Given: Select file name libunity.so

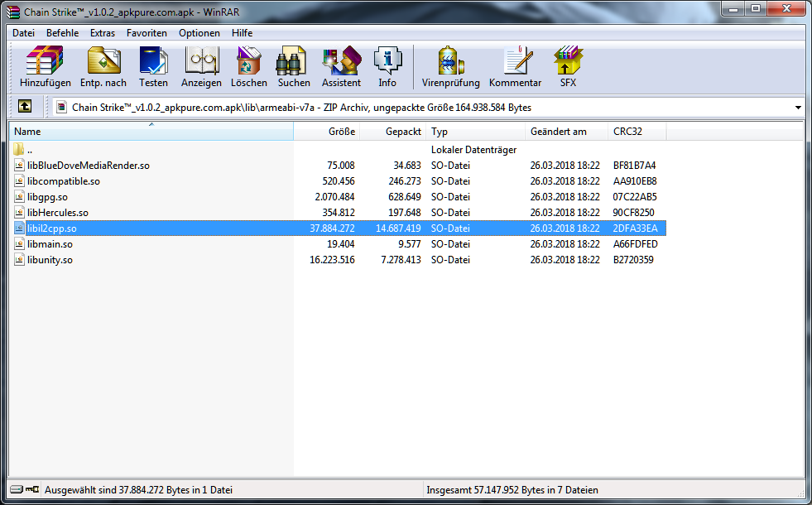Looking at the screenshot, I should tap(50, 260).
